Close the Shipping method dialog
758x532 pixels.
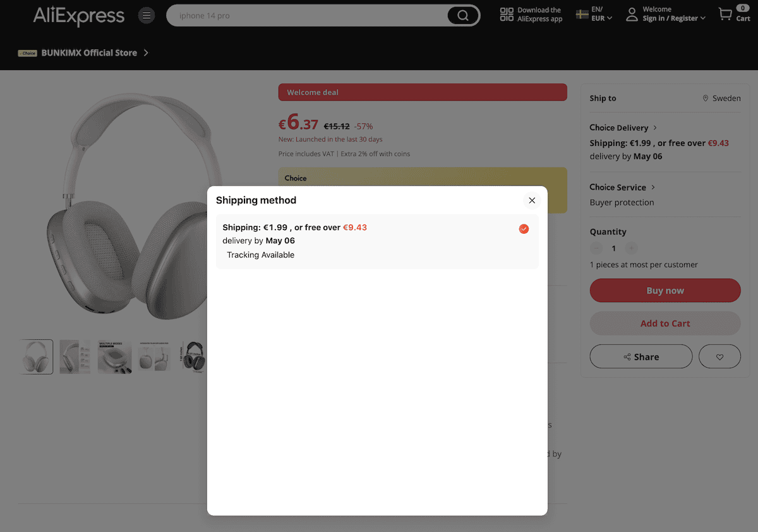[x=532, y=200]
